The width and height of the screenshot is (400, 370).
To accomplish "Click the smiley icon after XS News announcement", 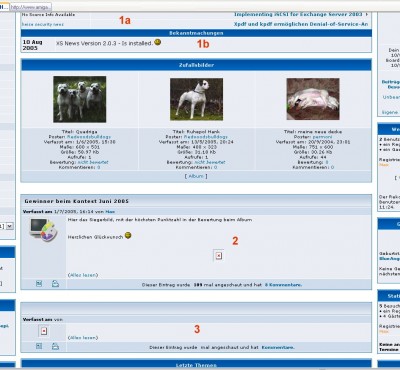I will [x=158, y=42].
